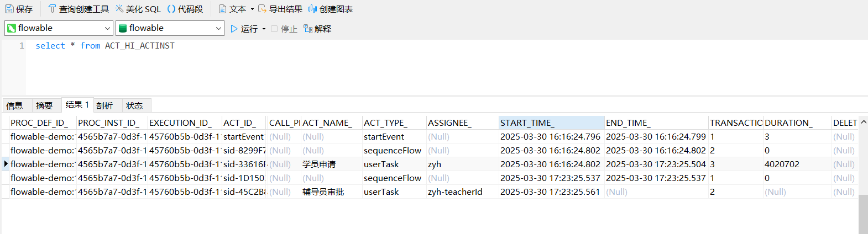This screenshot has width=868, height=234.
Task: Click the Explain (解释) query icon
Action: click(308, 29)
